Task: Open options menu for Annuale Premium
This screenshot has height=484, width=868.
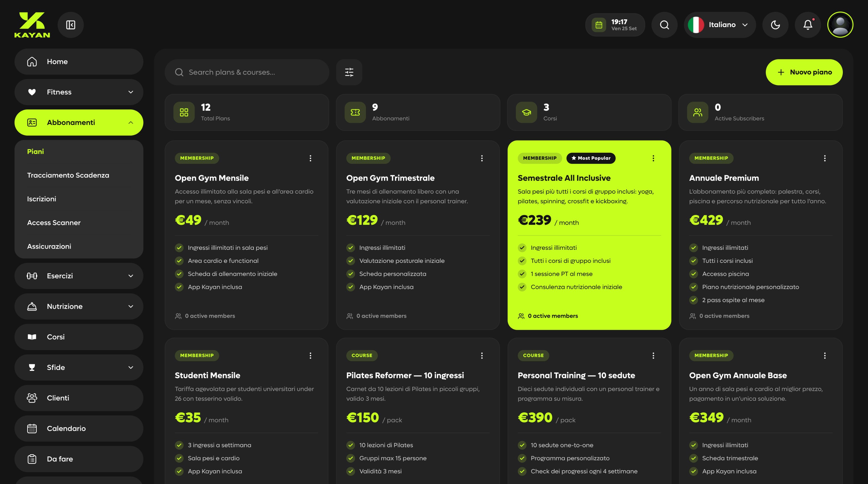Action: (825, 158)
